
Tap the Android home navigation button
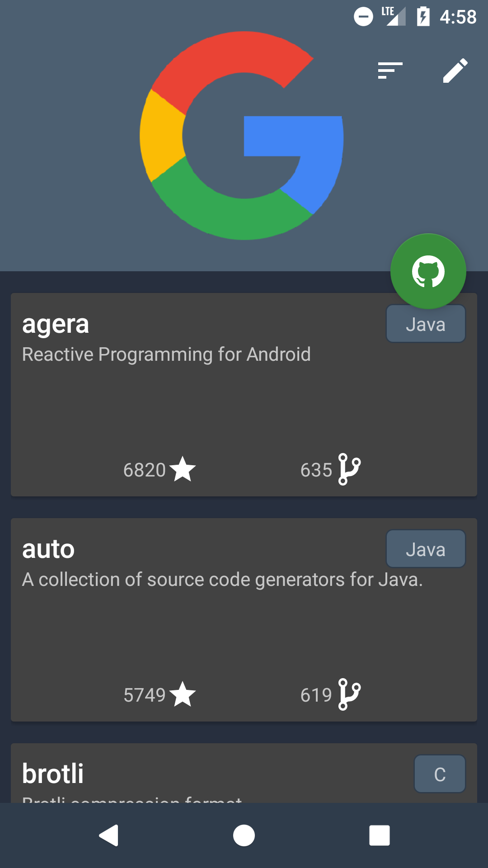[x=244, y=835]
